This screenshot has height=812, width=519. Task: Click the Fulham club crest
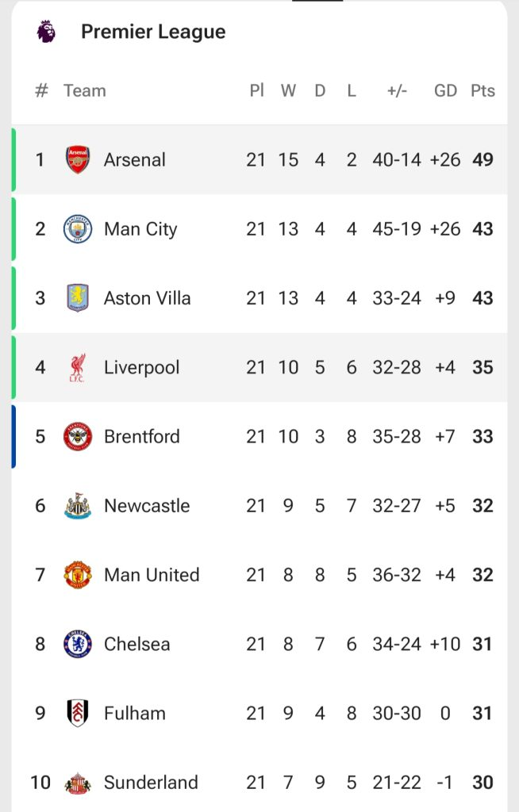[x=78, y=714]
